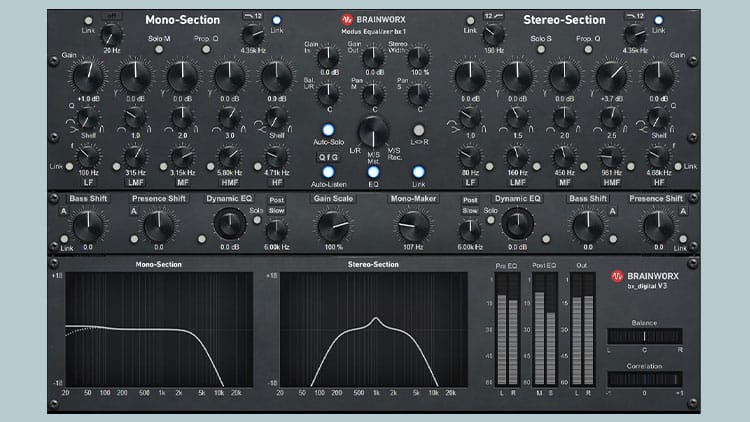This screenshot has width=750, height=422.
Task: Click the Mono MF frequency knob at 3.15k Hz
Action: pyautogui.click(x=182, y=156)
